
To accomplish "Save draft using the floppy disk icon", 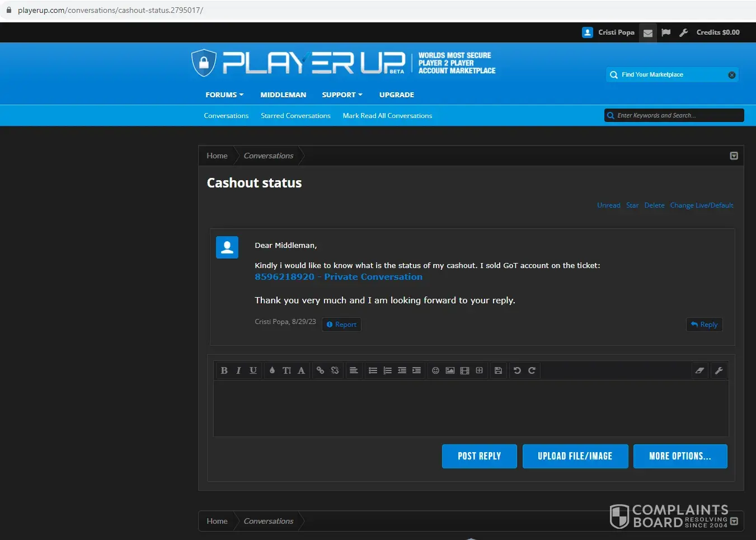I will (498, 370).
